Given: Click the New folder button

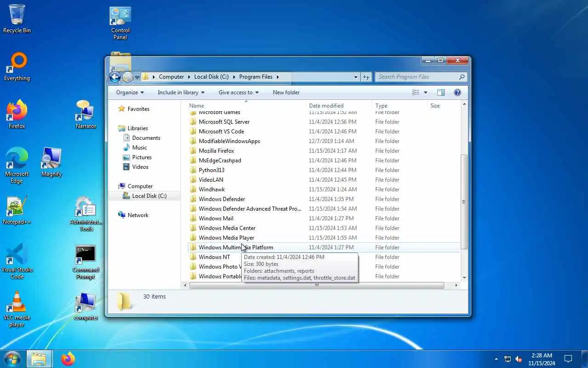Looking at the screenshot, I should 286,92.
